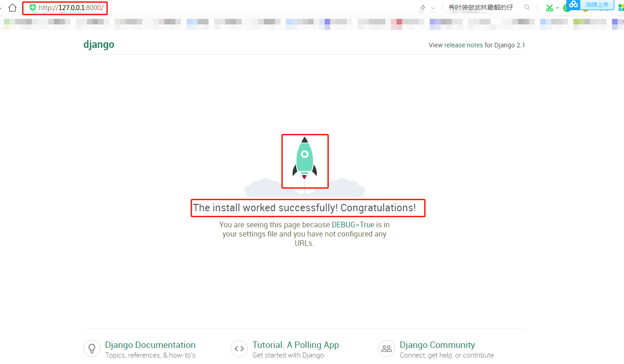This screenshot has height=364, width=624.
Task: Click the django logo heading
Action: point(99,45)
